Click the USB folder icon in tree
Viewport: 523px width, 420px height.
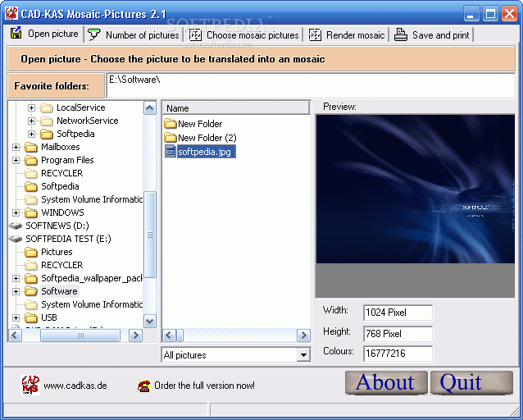(31, 317)
